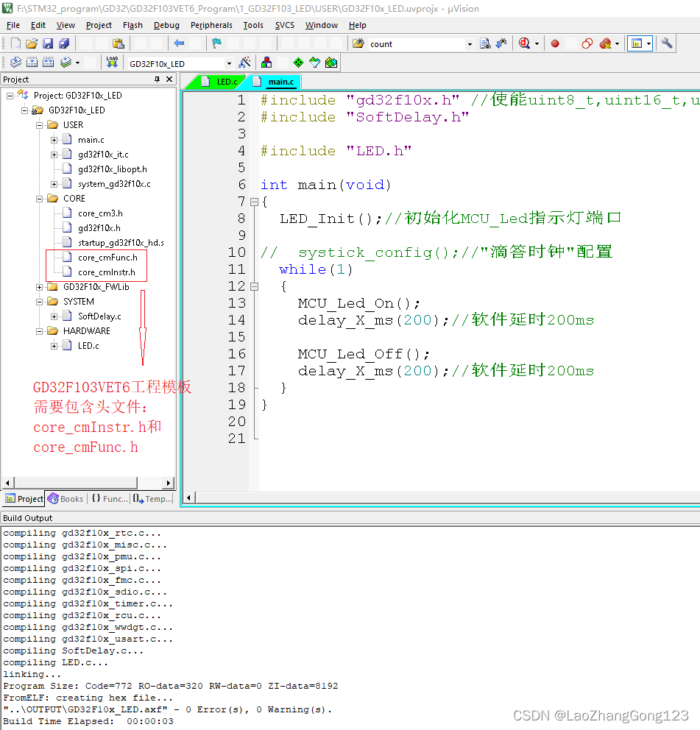Click editor horizontal scrollbar left arrow
Image resolution: width=700 pixels, height=730 pixels.
188,497
